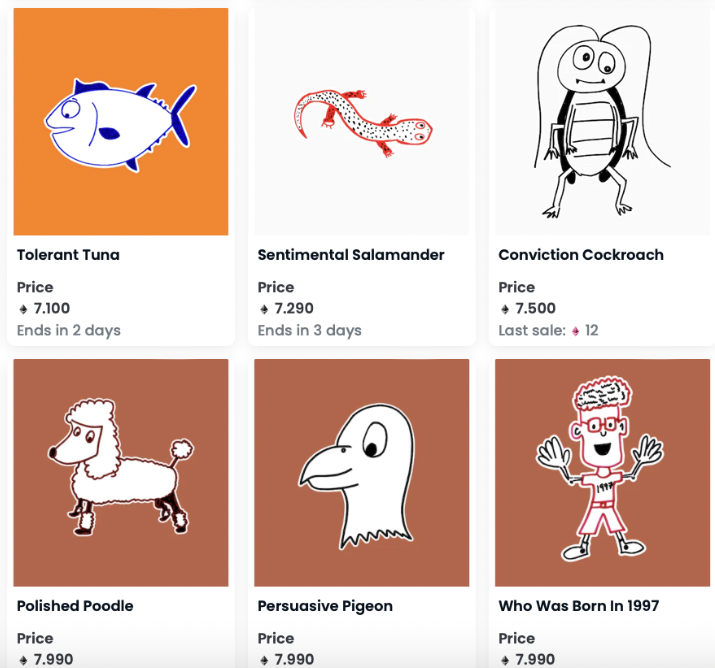Screen dimensions: 715x668
Task: Click the Ends in 2 days label
Action: pos(69,330)
